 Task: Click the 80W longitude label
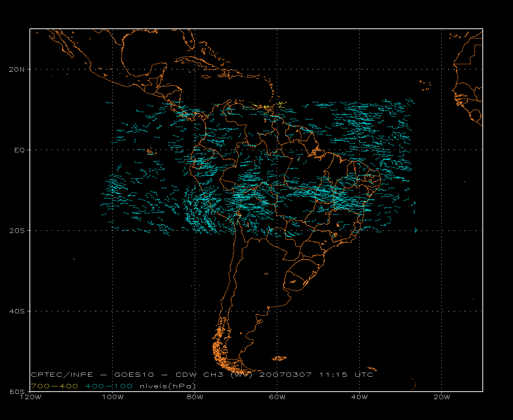(195, 397)
